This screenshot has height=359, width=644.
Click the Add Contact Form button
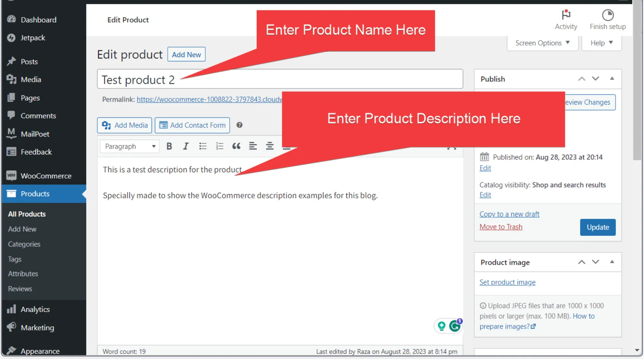[192, 125]
